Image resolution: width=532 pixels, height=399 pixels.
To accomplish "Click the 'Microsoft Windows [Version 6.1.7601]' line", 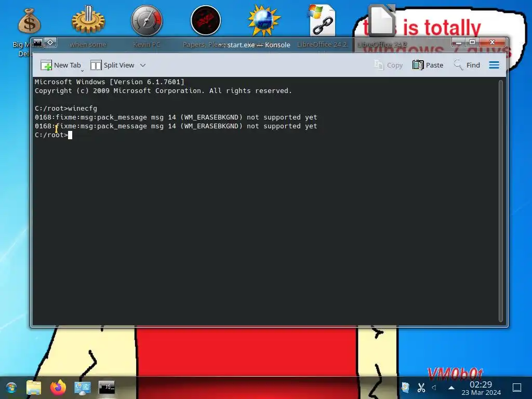I will coord(109,82).
